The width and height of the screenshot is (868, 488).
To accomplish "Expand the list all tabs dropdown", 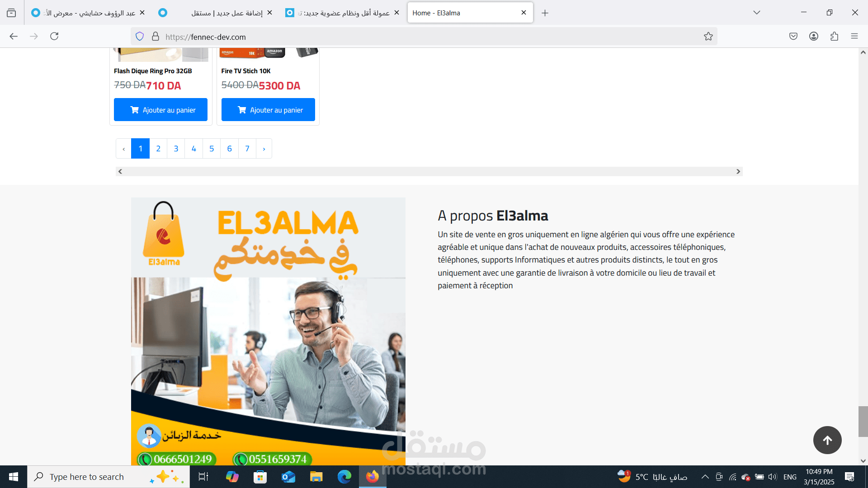I will pyautogui.click(x=757, y=13).
